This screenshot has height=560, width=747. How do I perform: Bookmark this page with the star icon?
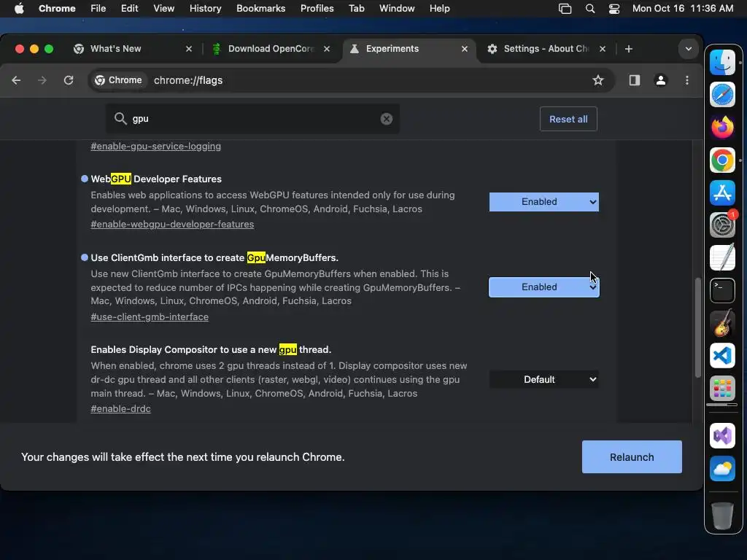pos(598,80)
